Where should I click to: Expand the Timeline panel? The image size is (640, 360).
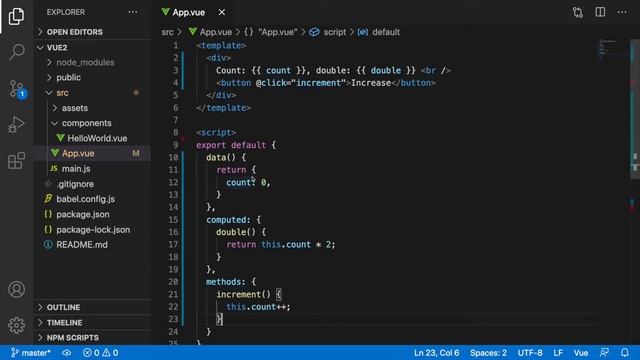coord(93,322)
